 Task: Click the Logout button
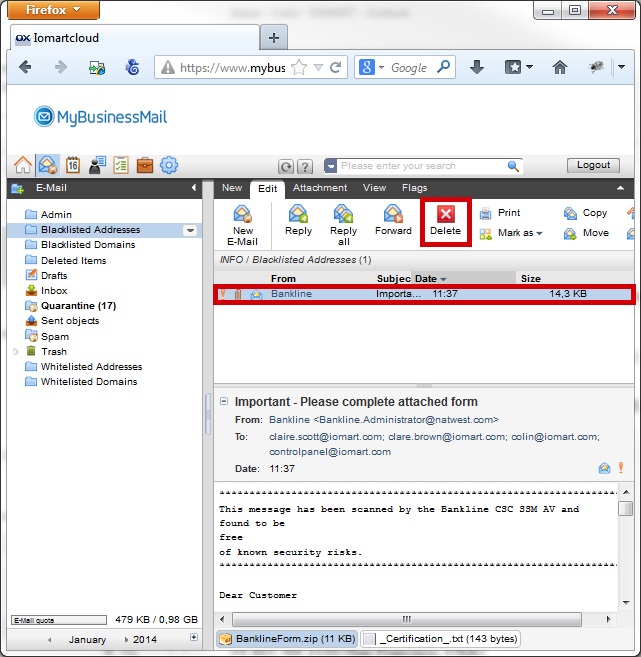click(x=593, y=166)
